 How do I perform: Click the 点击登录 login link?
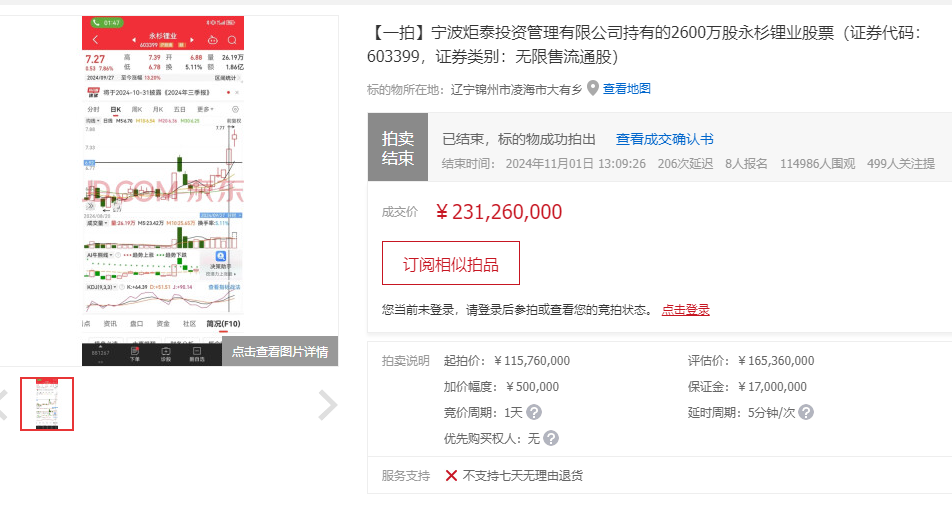(x=685, y=310)
